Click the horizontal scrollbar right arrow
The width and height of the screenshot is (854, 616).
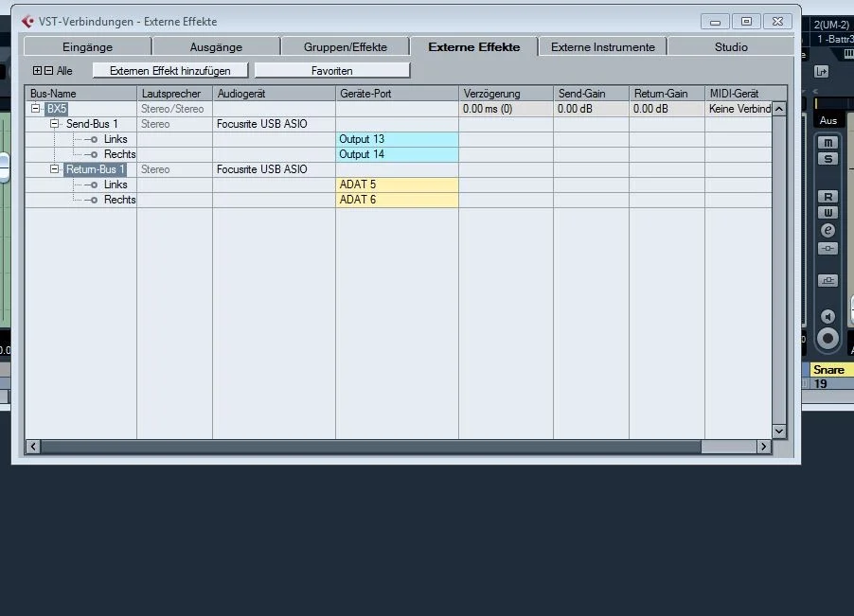point(764,447)
